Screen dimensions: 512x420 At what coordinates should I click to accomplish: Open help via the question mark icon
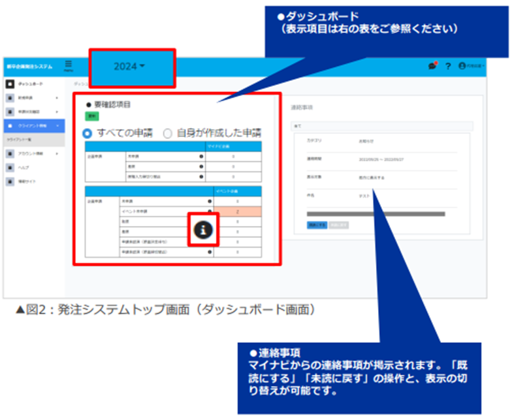[448, 66]
